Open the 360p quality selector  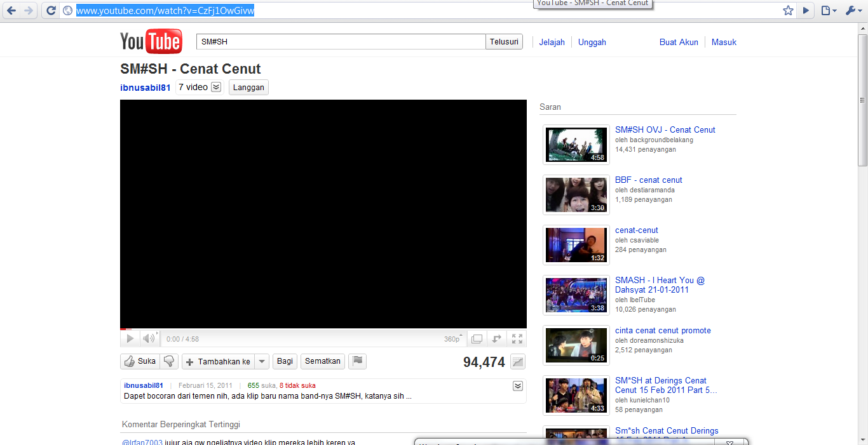coord(454,339)
